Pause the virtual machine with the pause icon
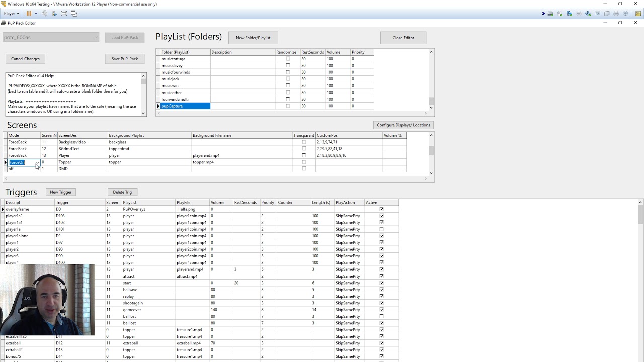The image size is (644, 362). point(29,14)
